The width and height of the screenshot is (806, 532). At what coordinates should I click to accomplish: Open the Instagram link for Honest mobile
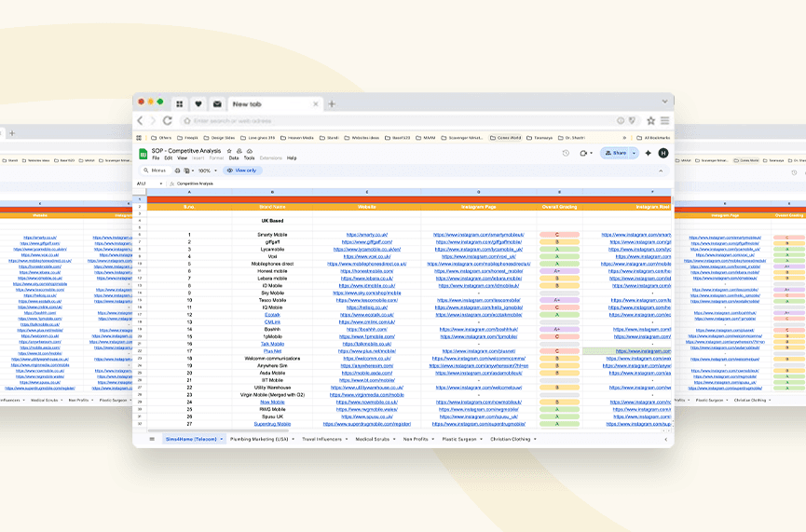point(479,271)
